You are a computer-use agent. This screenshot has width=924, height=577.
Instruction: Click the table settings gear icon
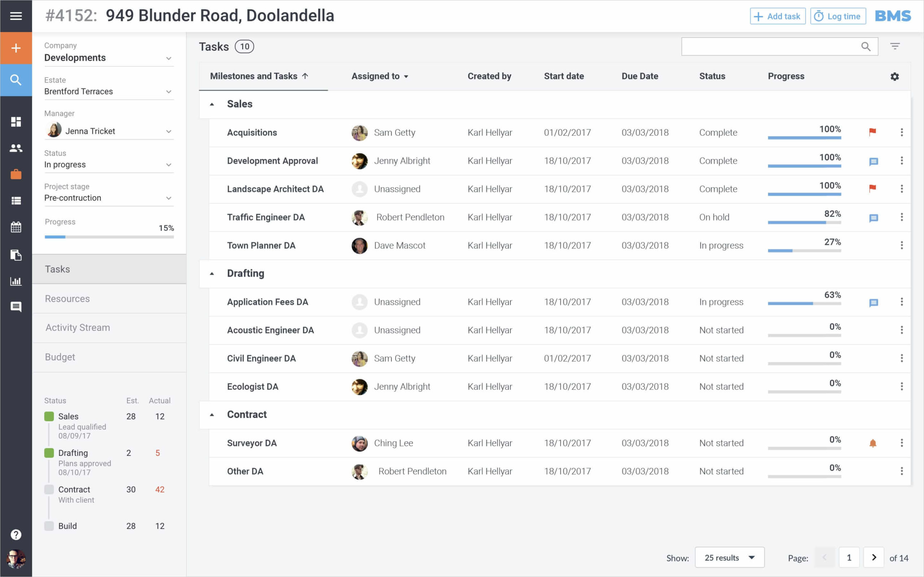click(x=894, y=76)
